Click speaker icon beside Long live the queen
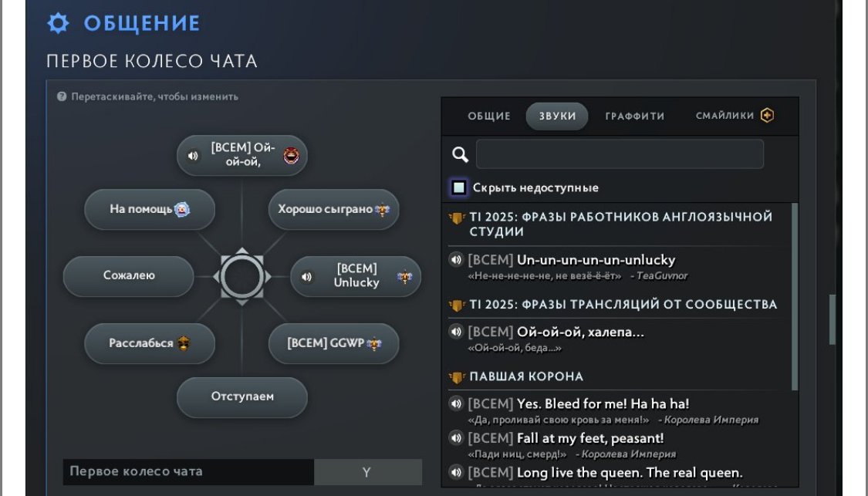 click(456, 472)
